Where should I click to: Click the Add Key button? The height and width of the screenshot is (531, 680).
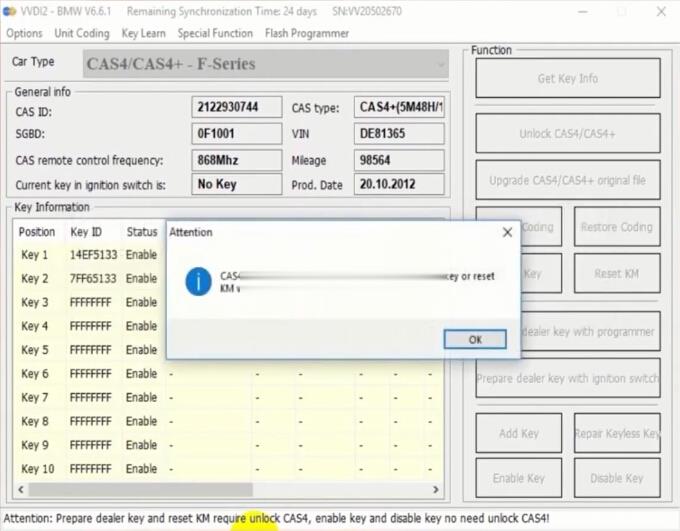(519, 433)
